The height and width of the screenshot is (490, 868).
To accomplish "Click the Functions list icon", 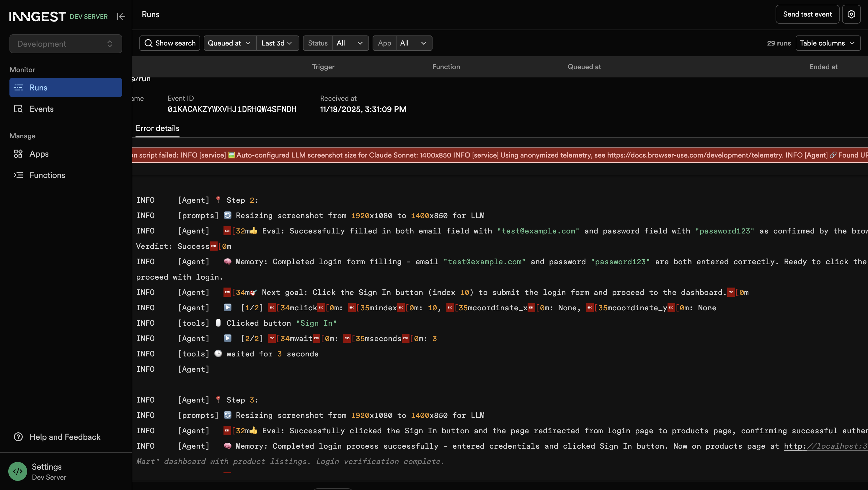I will 18,175.
